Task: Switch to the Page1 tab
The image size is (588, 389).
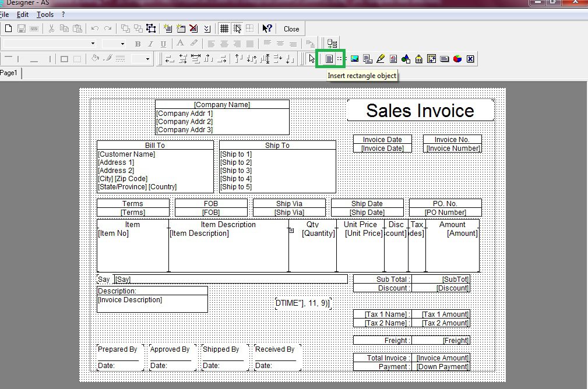Action: click(x=9, y=73)
